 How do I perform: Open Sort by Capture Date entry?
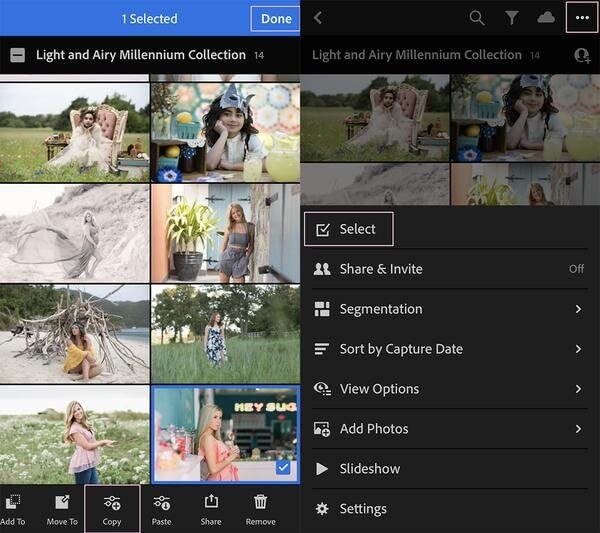coord(450,349)
